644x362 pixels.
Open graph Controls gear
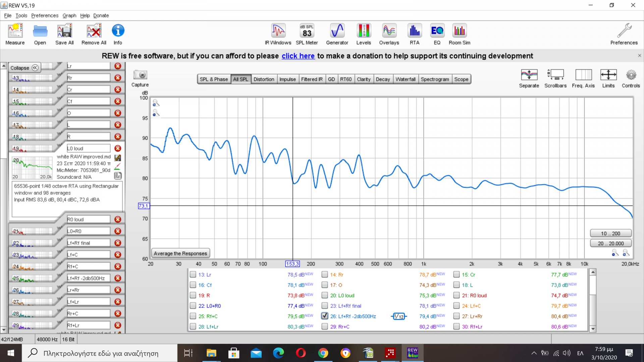coord(631,75)
